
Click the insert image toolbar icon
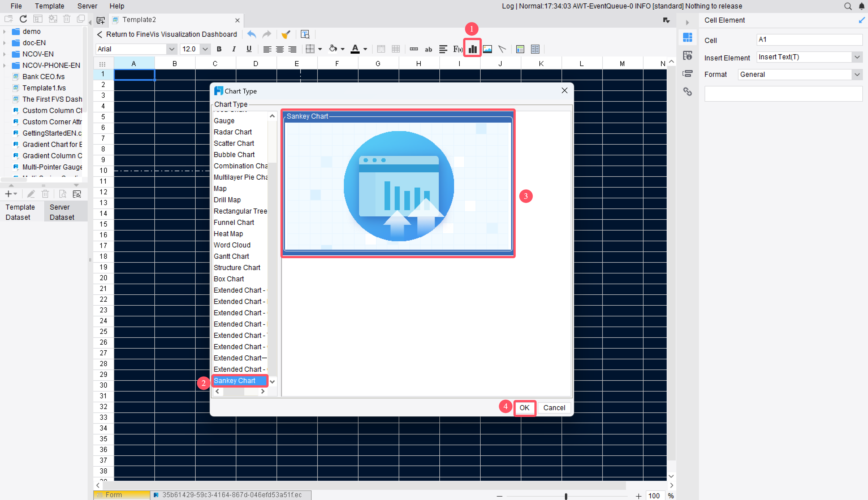[x=487, y=49]
